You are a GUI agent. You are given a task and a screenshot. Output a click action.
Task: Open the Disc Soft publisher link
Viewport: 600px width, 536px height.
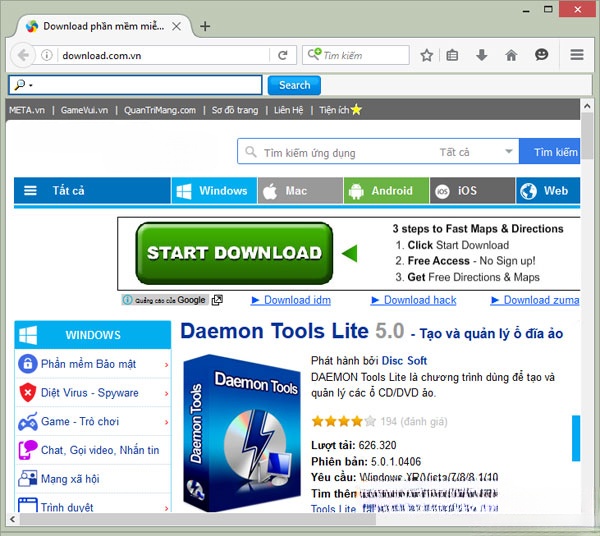[x=404, y=360]
